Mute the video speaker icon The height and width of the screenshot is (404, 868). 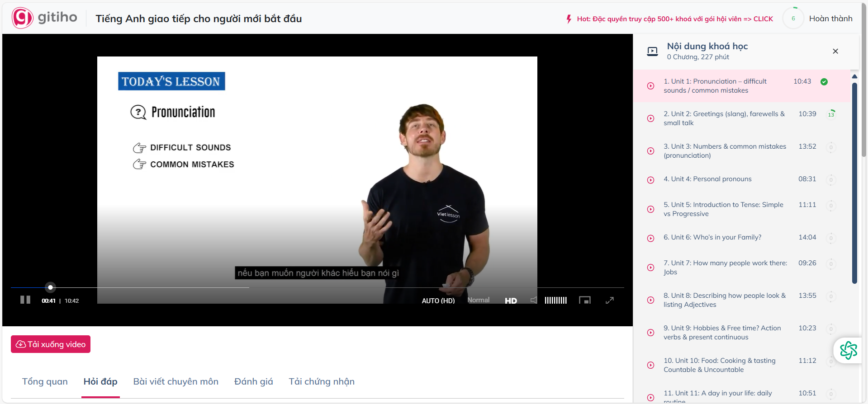tap(534, 300)
